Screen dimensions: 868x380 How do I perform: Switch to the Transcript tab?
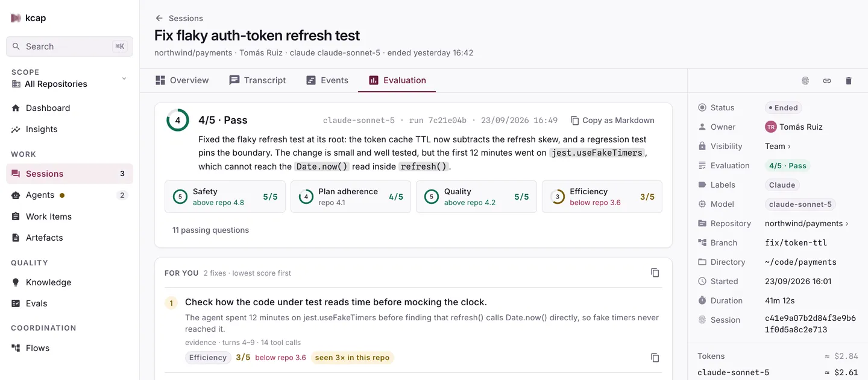[x=257, y=80]
